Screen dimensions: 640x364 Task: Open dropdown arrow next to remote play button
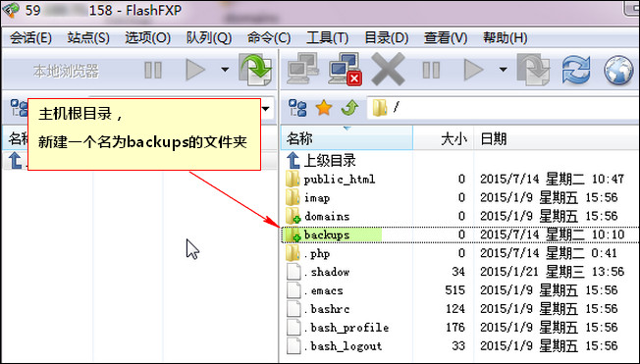pos(504,70)
